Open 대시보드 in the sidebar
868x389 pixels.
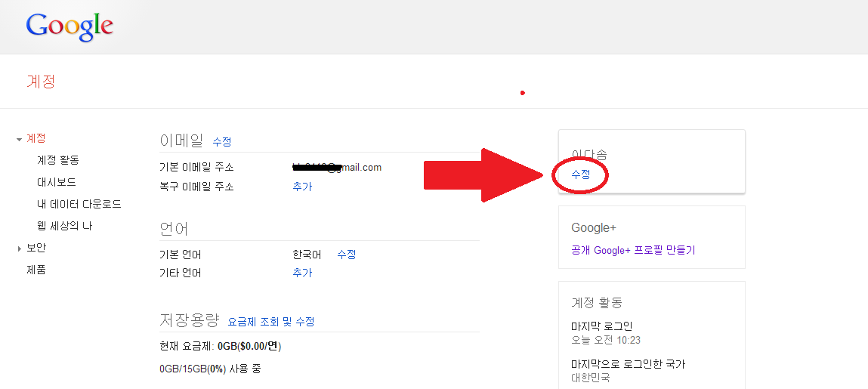[x=57, y=182]
